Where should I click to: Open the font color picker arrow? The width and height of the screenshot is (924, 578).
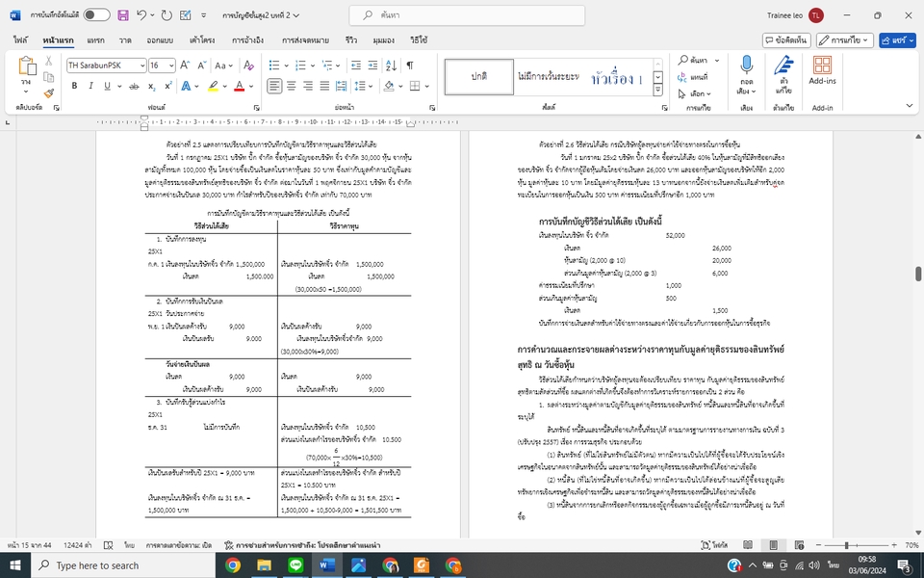click(x=251, y=86)
